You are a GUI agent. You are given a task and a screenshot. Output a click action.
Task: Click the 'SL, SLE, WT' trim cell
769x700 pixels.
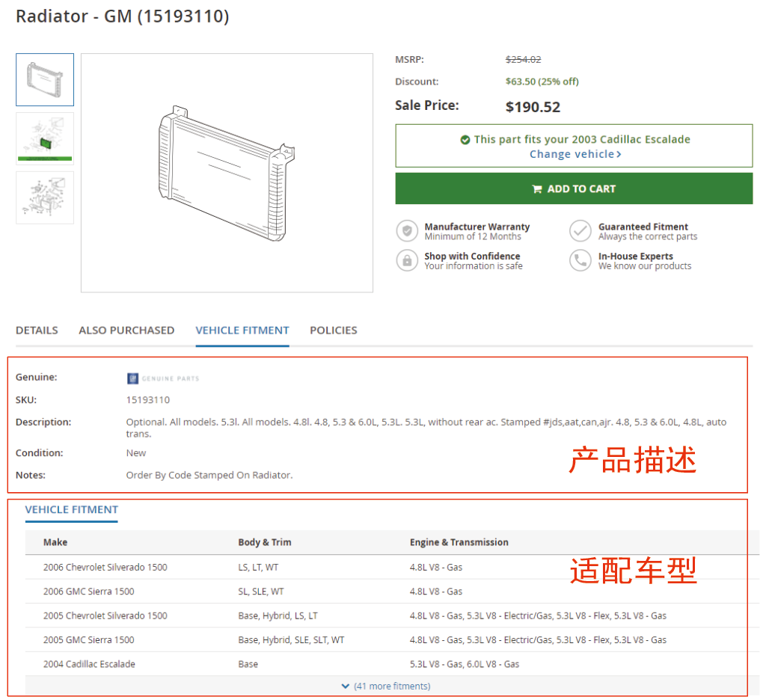click(x=261, y=591)
